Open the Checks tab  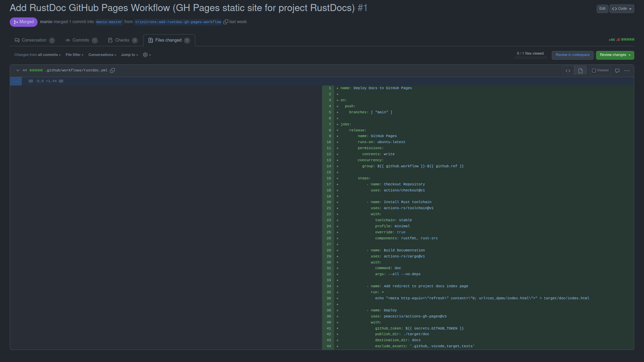click(122, 40)
